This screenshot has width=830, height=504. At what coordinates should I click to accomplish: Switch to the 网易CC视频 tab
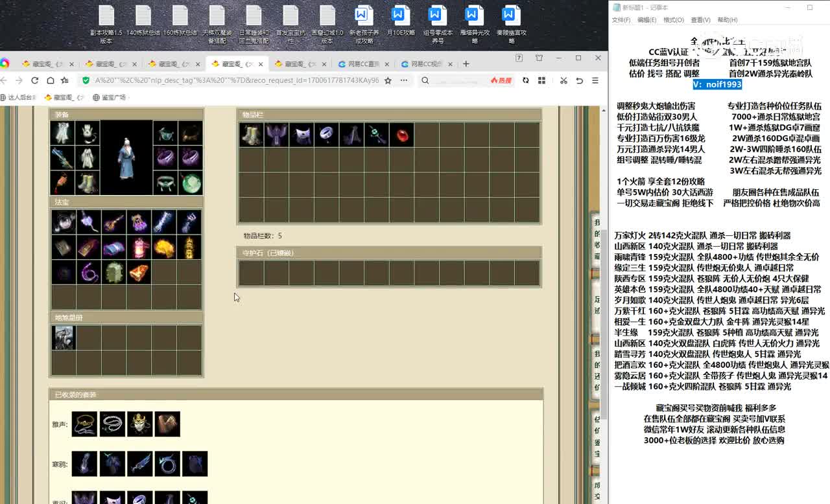(426, 64)
